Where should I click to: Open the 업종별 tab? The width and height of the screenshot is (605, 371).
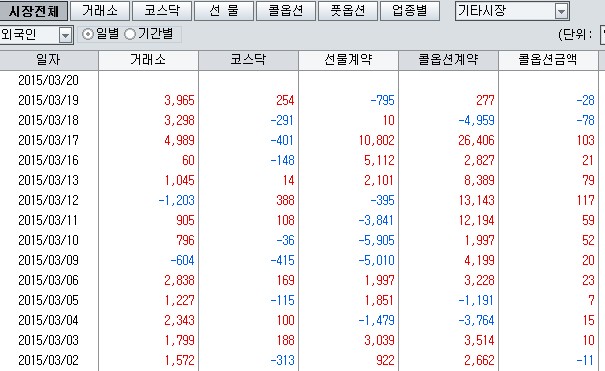coord(410,11)
